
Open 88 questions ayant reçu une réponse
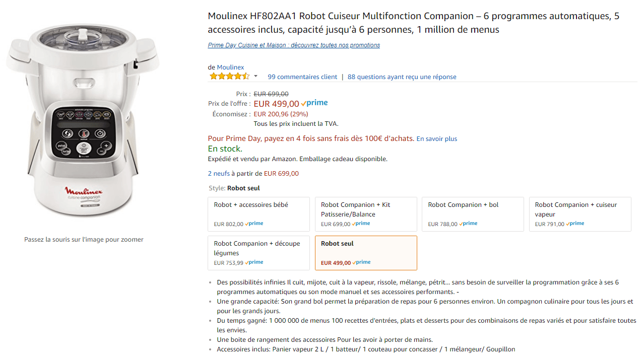[402, 77]
